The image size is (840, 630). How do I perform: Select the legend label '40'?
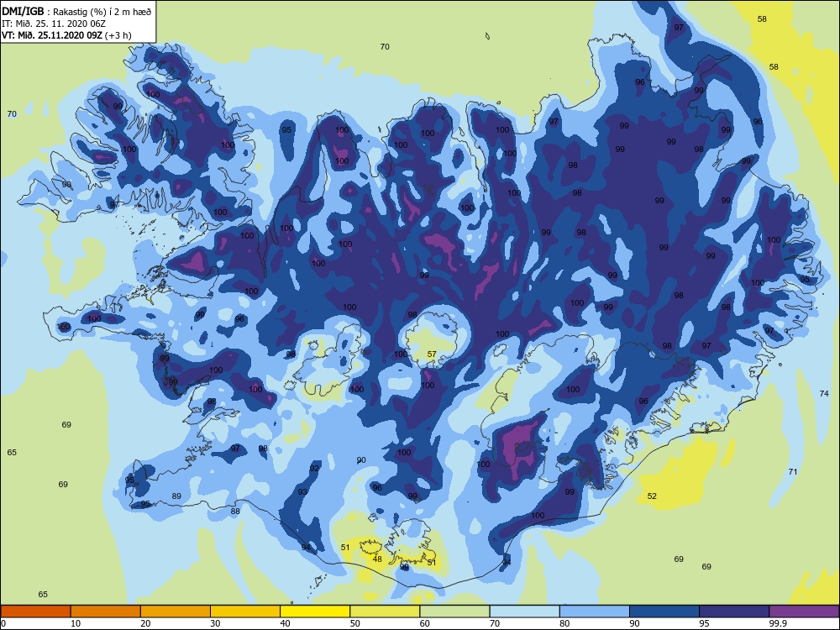286,623
